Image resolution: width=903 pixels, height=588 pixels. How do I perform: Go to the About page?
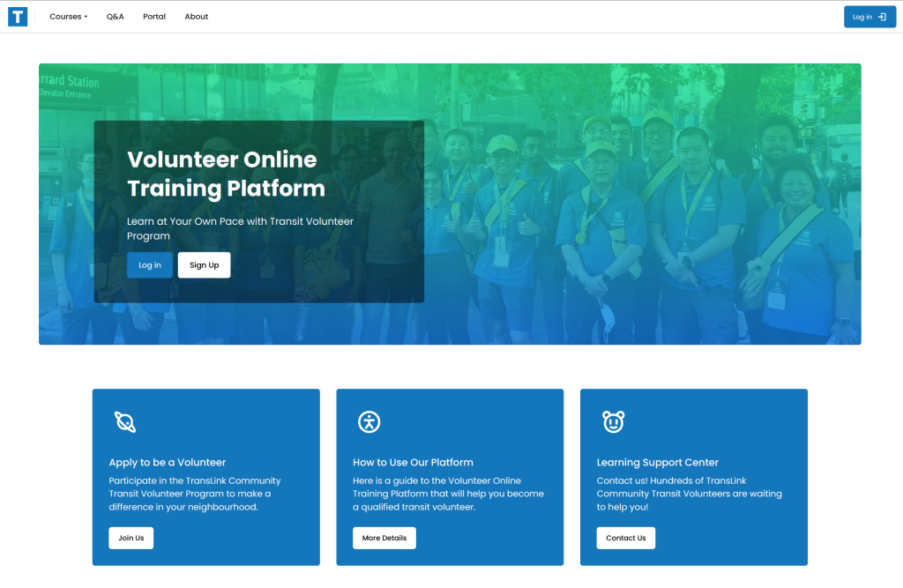[197, 17]
